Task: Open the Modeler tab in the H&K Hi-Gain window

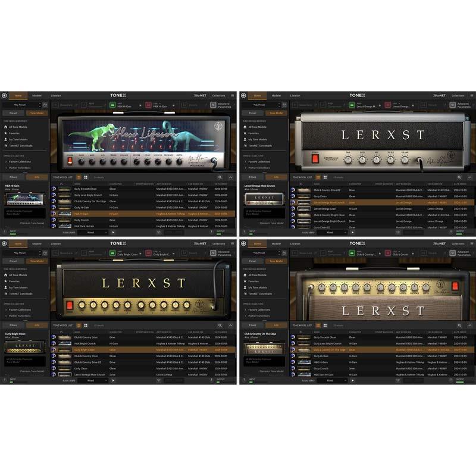Action: tap(37, 95)
